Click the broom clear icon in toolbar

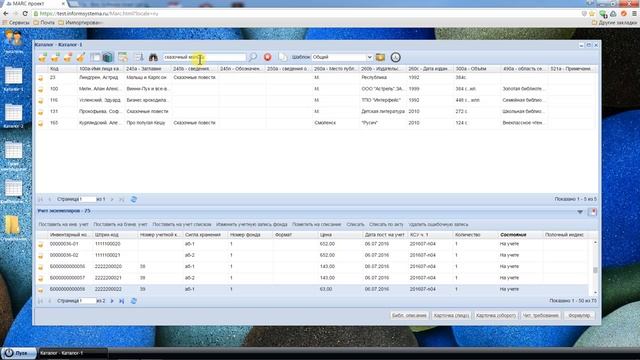tap(81, 58)
